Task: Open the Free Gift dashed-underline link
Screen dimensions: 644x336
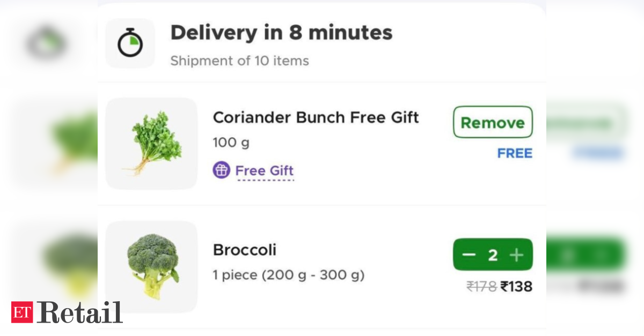Action: tap(265, 171)
